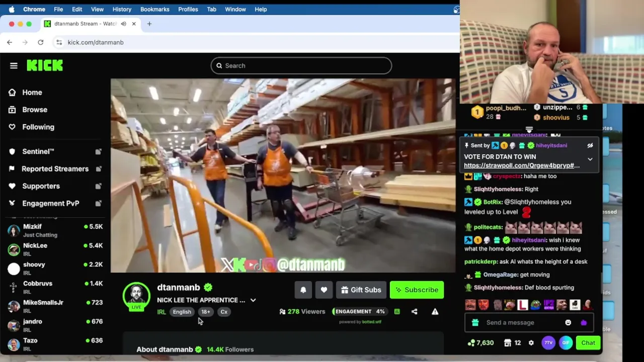644x362 pixels.
Task: Open Engagement PvP link
Action: [x=55, y=203]
